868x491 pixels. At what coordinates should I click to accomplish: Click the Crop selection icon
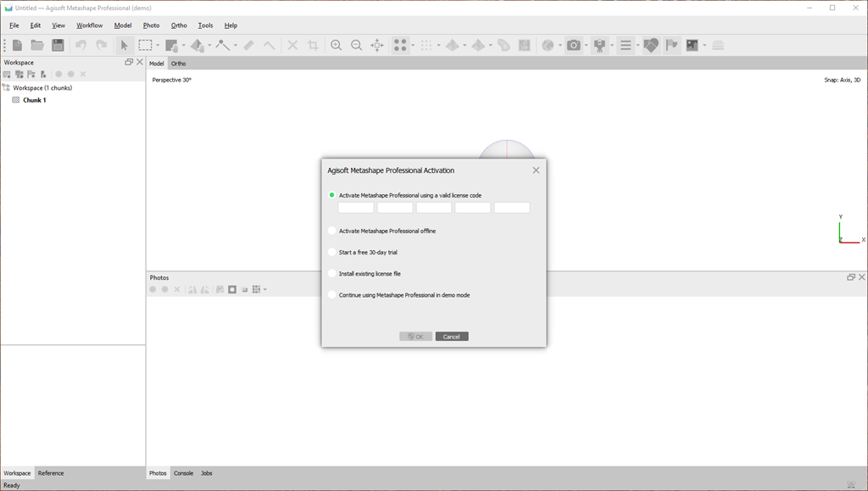[x=314, y=46]
